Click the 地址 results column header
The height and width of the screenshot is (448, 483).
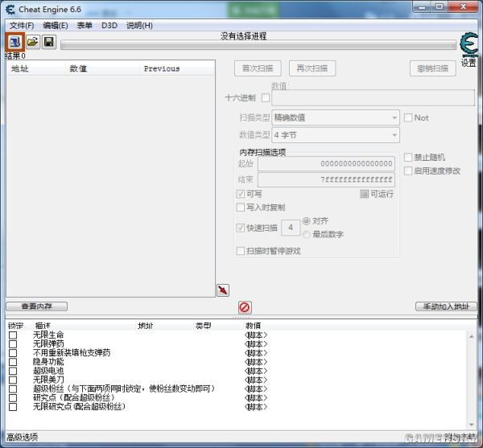click(x=35, y=68)
